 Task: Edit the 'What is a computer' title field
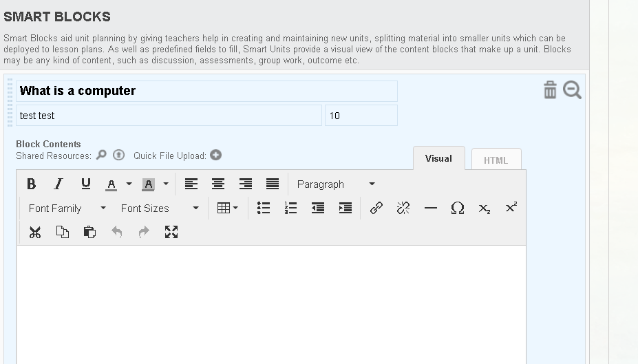[206, 91]
